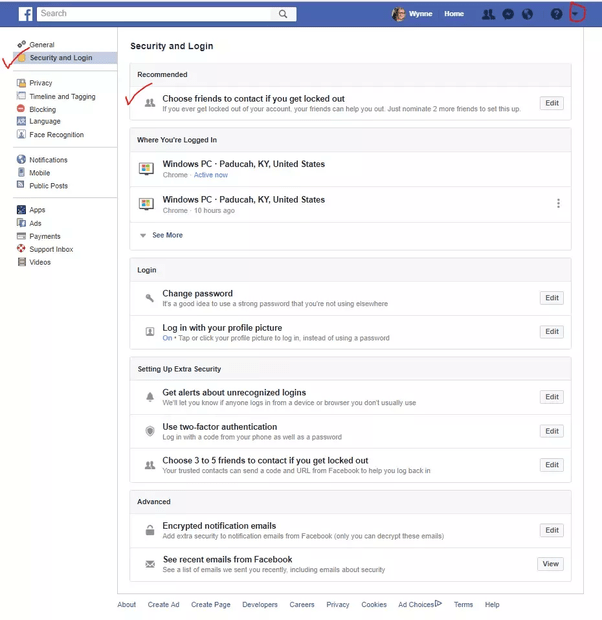The height and width of the screenshot is (620, 602).
Task: Click the Notifications globe sidebar icon
Action: pyautogui.click(x=21, y=159)
